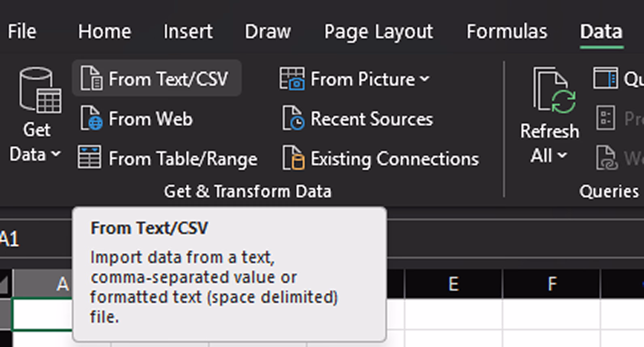
Task: Expand the From Picture dropdown chevron
Action: coord(424,79)
